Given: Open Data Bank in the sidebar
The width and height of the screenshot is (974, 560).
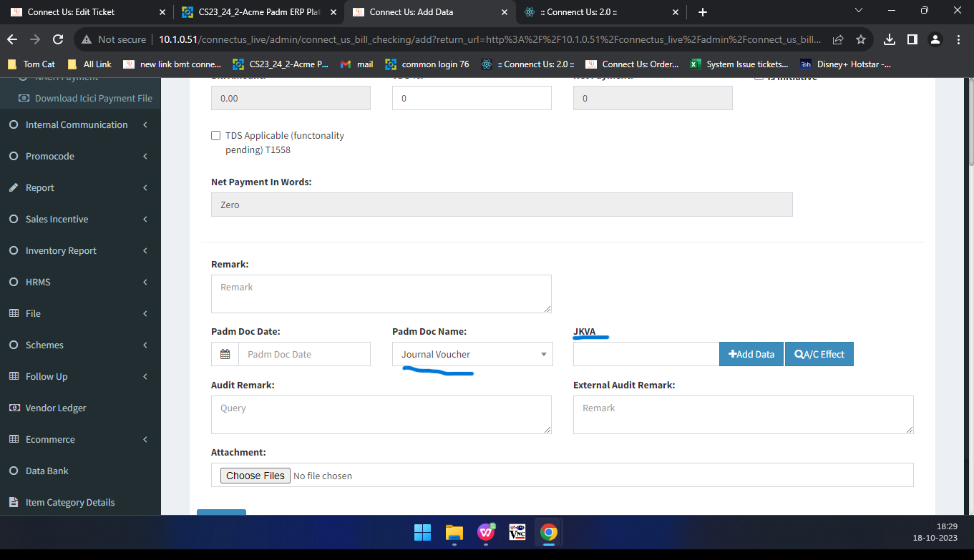Looking at the screenshot, I should point(80,471).
